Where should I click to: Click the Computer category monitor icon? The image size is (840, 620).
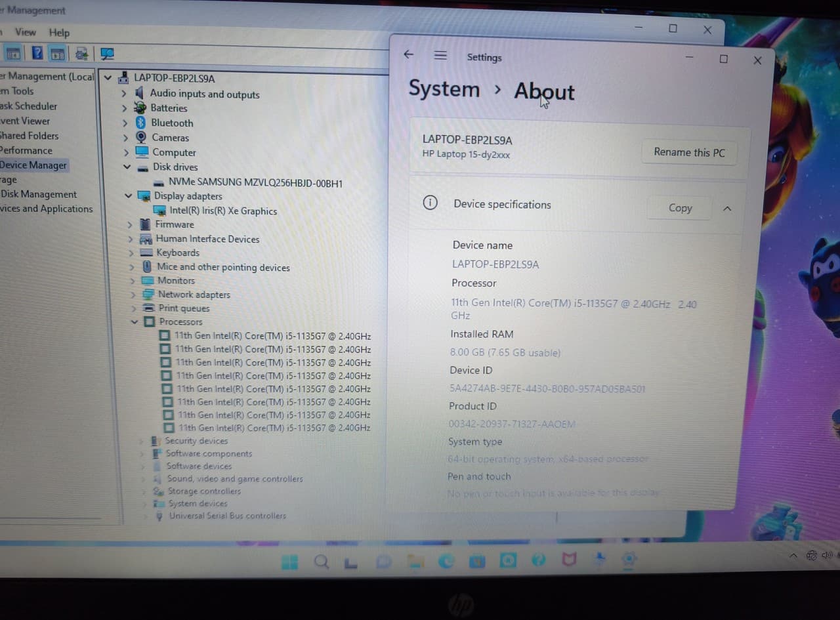pos(142,152)
